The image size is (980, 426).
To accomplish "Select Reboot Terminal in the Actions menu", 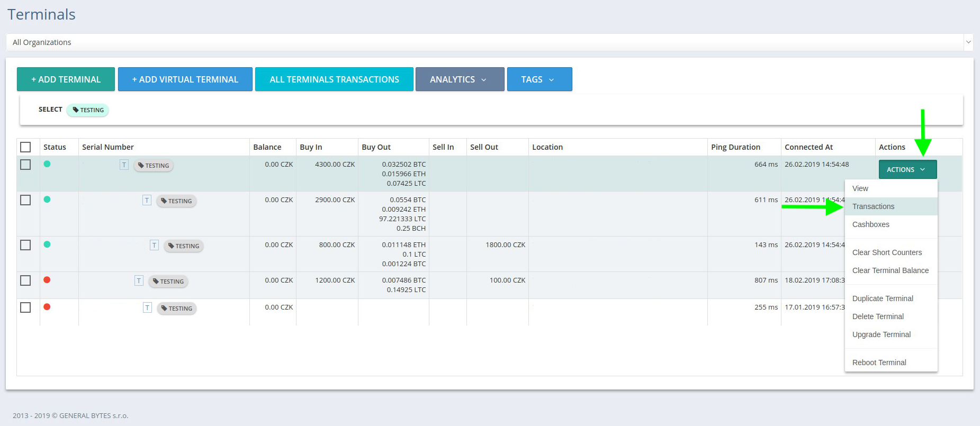I will pyautogui.click(x=879, y=362).
